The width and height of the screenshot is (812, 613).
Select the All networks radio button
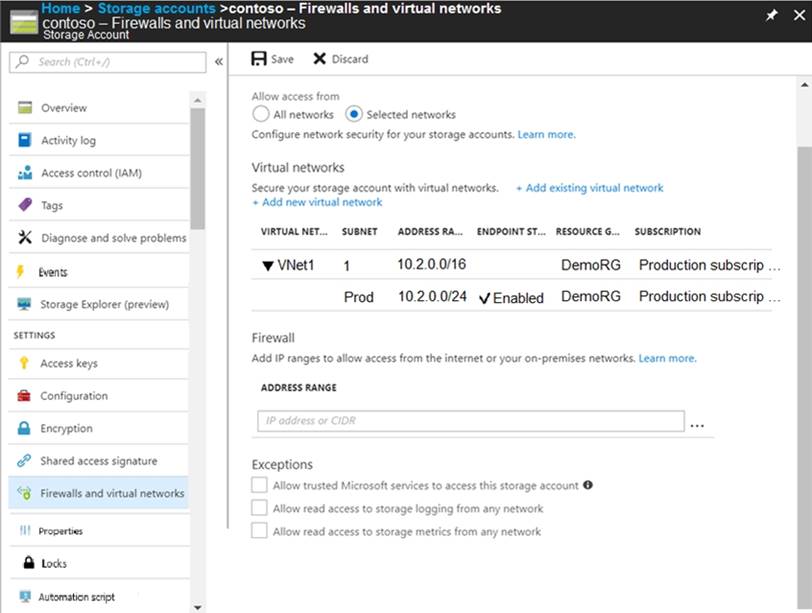tap(260, 114)
